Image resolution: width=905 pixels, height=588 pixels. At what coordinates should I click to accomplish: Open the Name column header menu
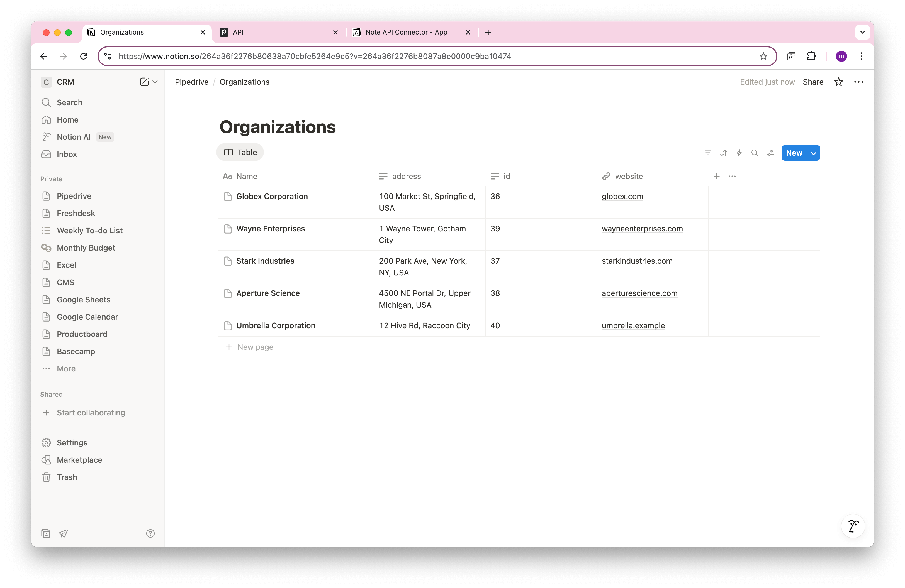[x=296, y=176]
